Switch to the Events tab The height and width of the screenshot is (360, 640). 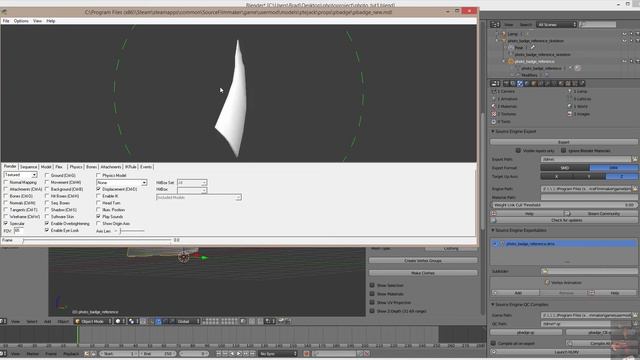pyautogui.click(x=146, y=167)
